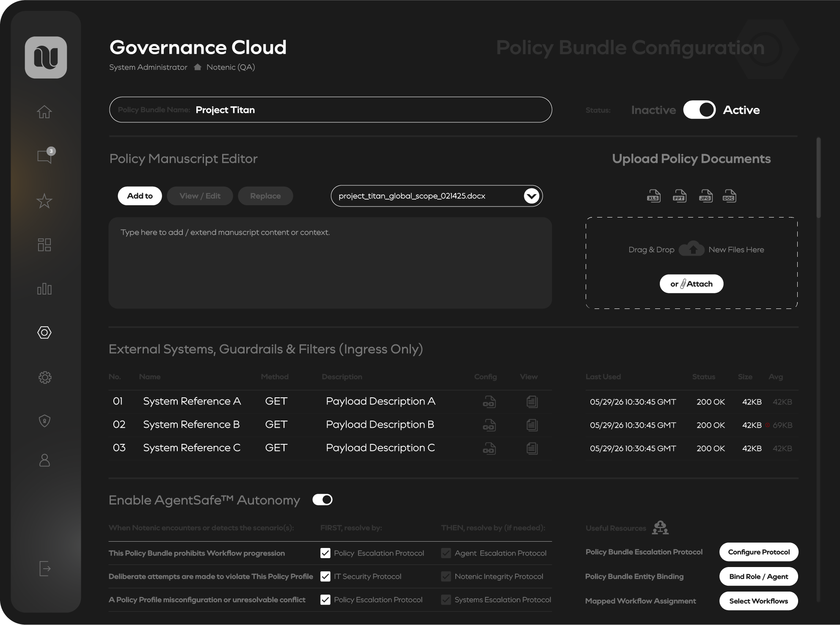The width and height of the screenshot is (840, 625).
Task: Click the drag & drop upload zone
Action: [x=691, y=263]
